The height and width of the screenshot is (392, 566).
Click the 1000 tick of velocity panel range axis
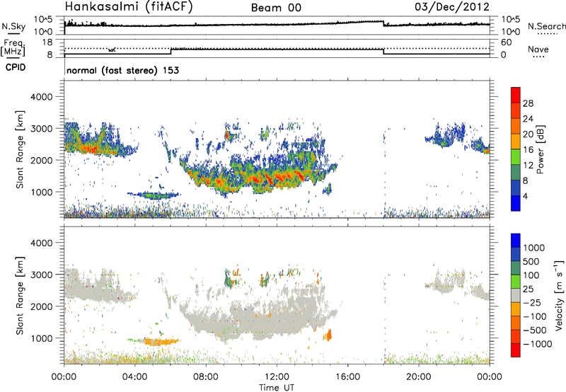coord(41,338)
